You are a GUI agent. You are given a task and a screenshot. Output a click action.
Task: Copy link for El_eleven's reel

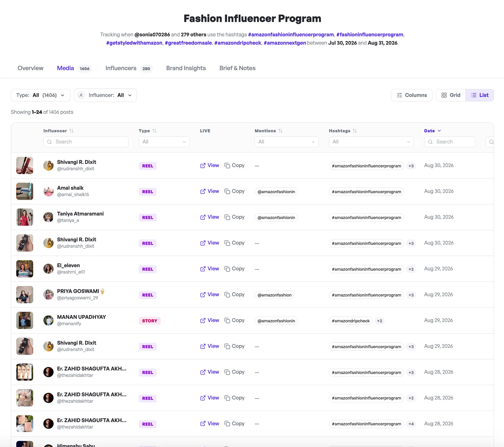[x=234, y=269]
